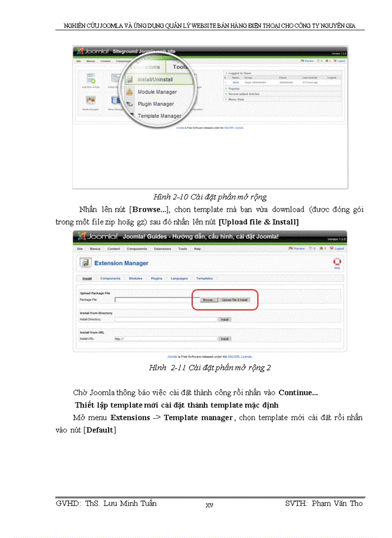The image size is (392, 538).
Task: Switch to the Modules tab
Action: click(136, 279)
